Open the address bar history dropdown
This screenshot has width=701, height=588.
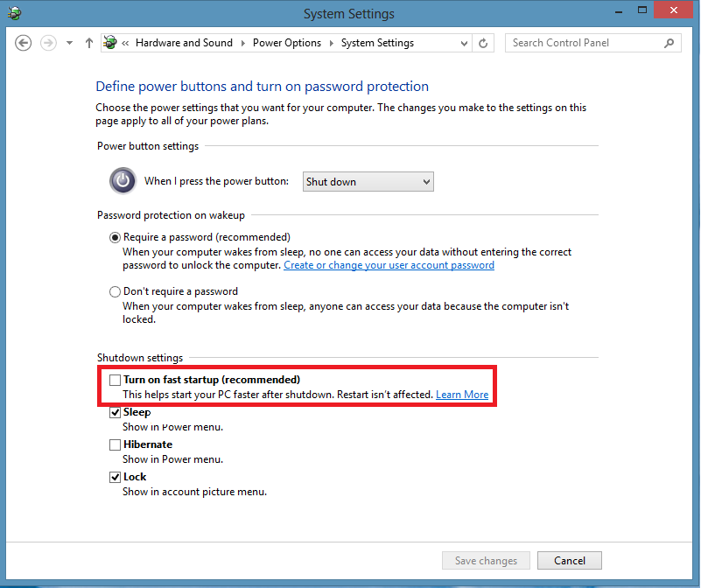pyautogui.click(x=466, y=42)
